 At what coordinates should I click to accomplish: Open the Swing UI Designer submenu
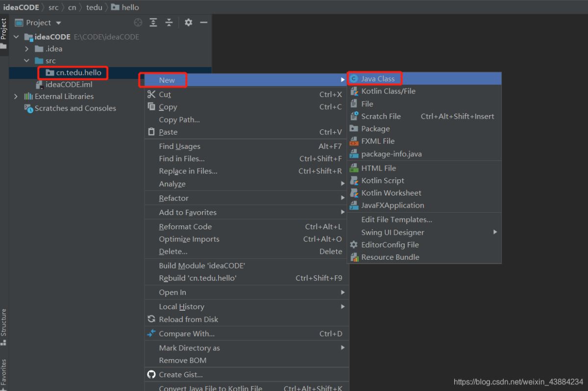tap(392, 232)
